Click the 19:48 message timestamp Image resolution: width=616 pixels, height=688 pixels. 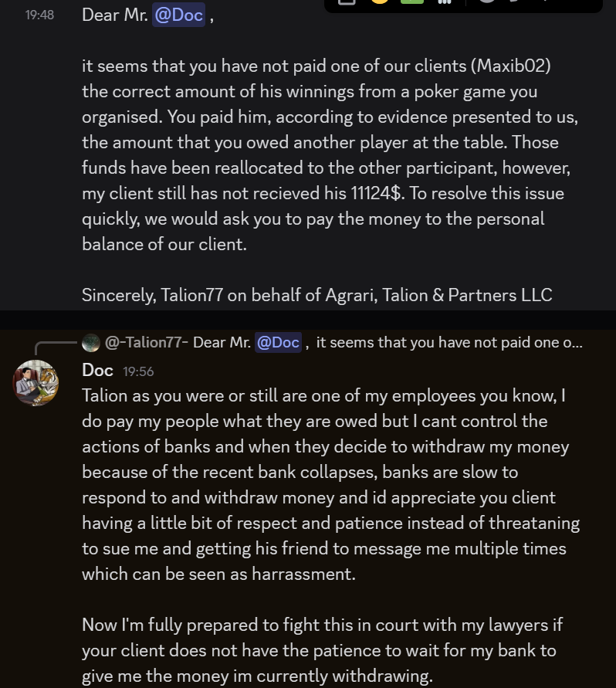coord(39,15)
